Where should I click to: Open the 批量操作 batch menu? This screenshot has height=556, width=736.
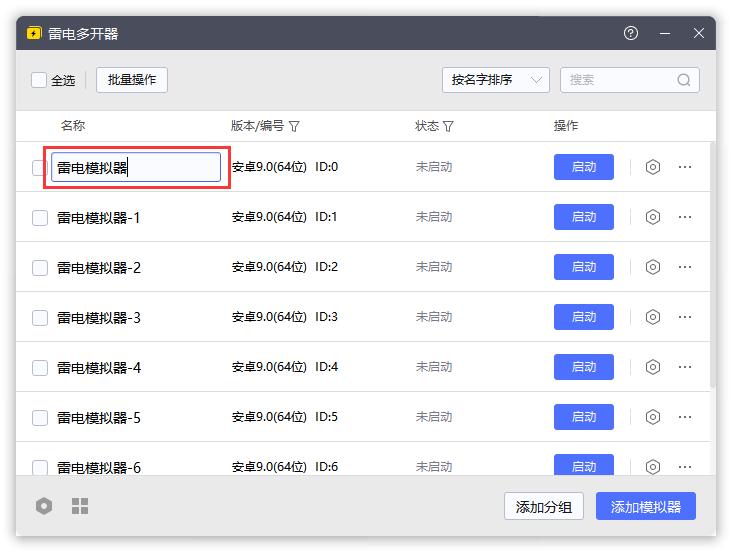tap(132, 80)
